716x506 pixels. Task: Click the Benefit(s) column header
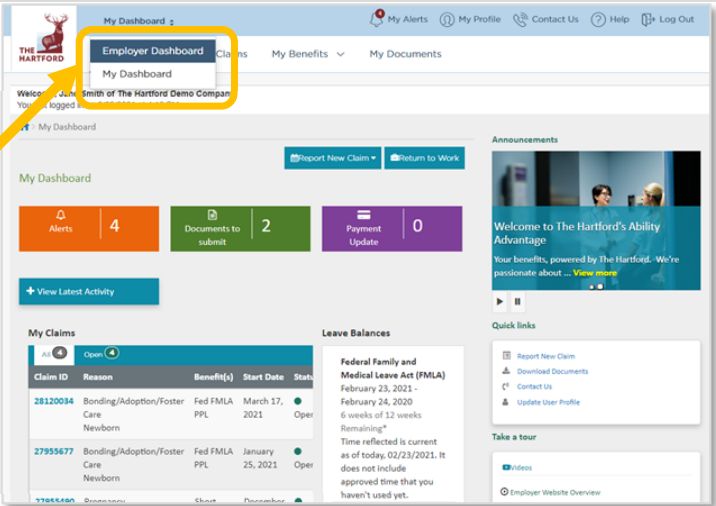coord(213,377)
